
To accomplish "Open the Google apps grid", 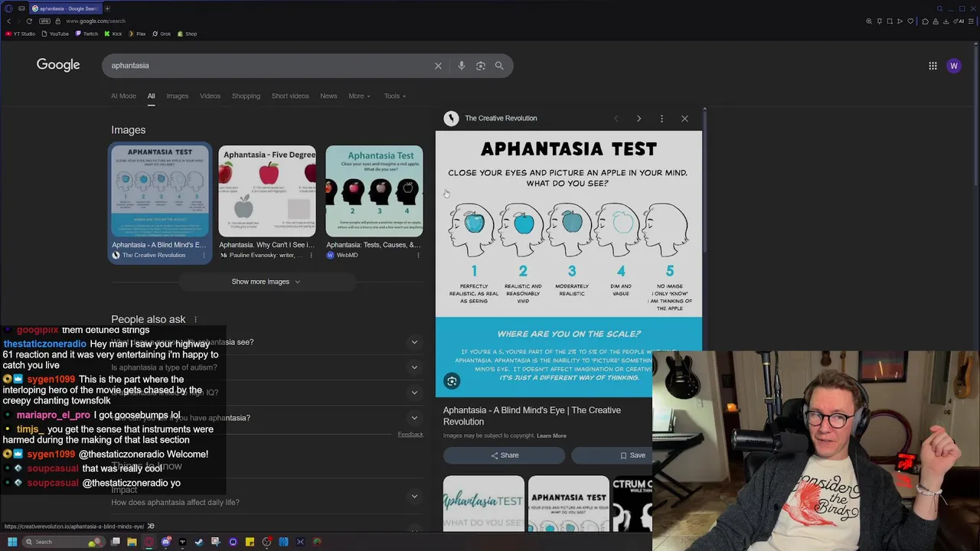I will click(x=933, y=66).
